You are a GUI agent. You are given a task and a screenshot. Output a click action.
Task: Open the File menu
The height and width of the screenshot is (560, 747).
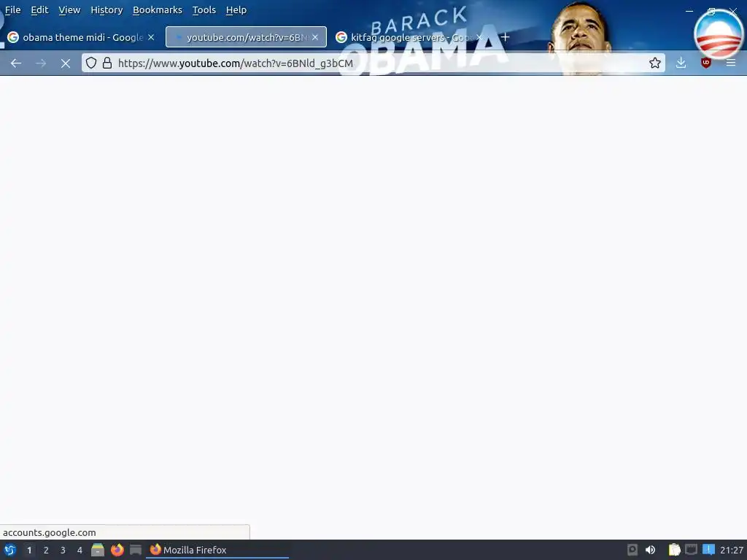[x=13, y=10]
